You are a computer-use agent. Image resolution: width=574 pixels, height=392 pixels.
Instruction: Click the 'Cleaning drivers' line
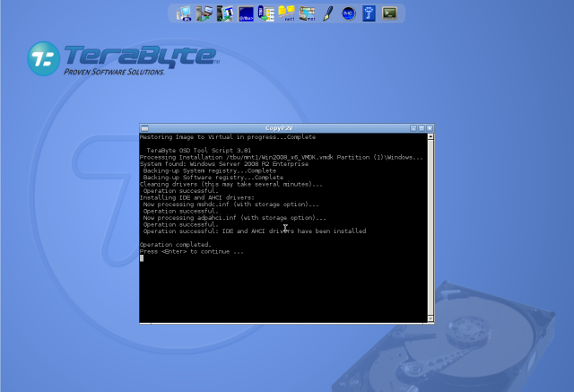231,184
